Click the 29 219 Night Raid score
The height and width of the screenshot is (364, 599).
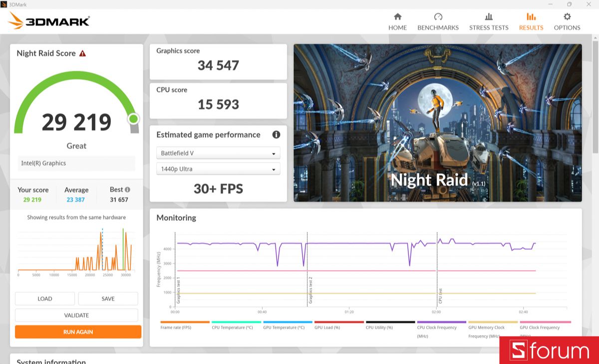(76, 122)
